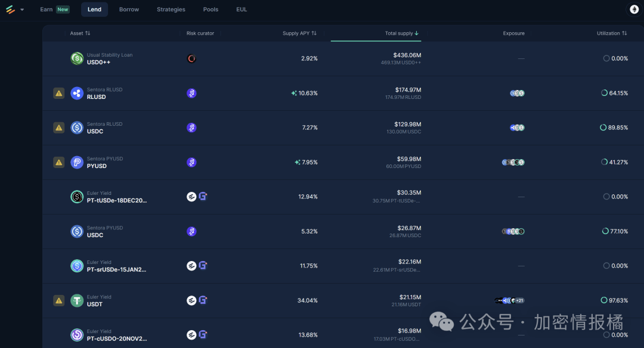This screenshot has height=348, width=644.
Task: Click the PT-srUSDe-15JAN token icon
Action: coord(77,266)
